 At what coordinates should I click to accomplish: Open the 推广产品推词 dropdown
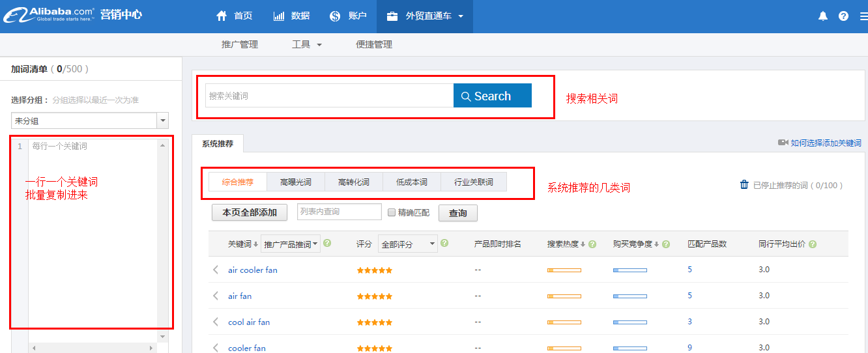[291, 244]
